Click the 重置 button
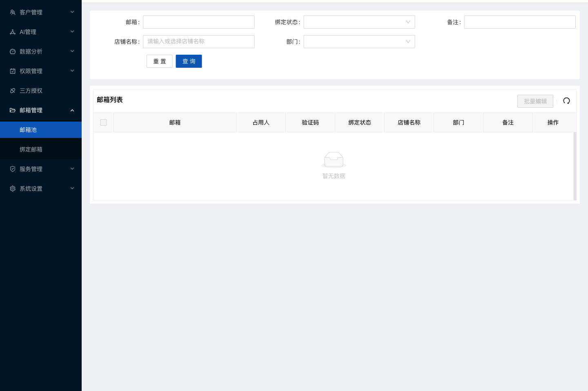The height and width of the screenshot is (391, 588). tap(160, 61)
